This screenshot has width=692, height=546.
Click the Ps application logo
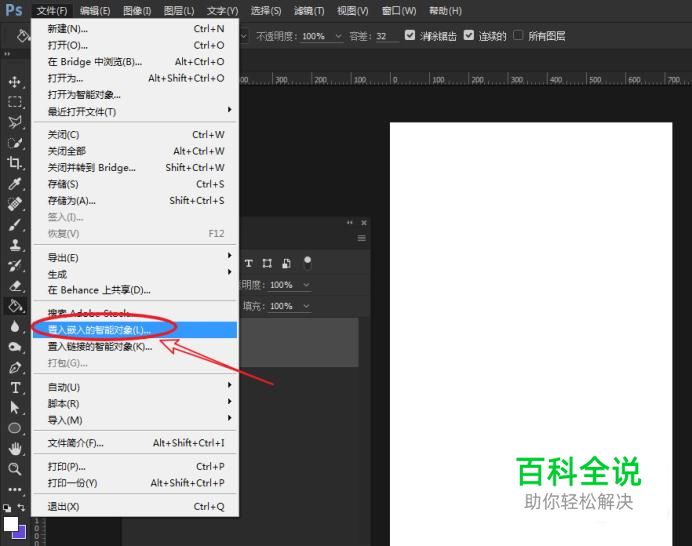tap(14, 9)
